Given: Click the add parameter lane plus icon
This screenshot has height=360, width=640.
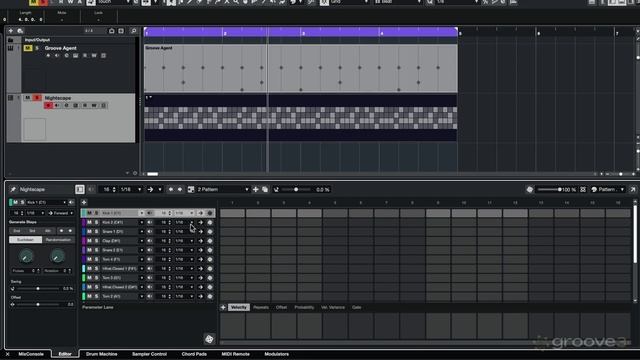Looking at the screenshot, I should tap(223, 307).
